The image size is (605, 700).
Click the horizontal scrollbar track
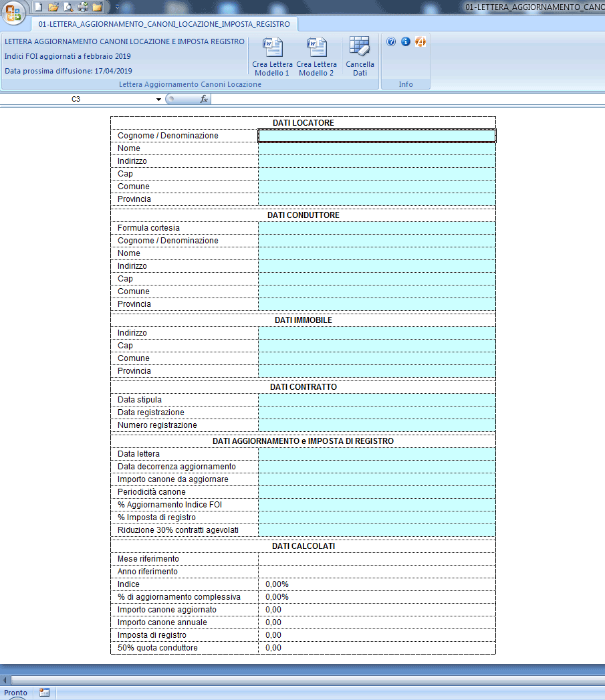[x=308, y=681]
